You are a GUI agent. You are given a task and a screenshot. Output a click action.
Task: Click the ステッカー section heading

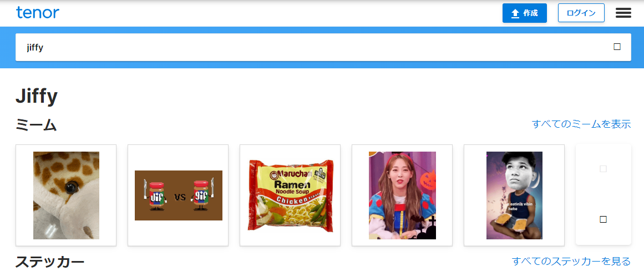pyautogui.click(x=50, y=262)
